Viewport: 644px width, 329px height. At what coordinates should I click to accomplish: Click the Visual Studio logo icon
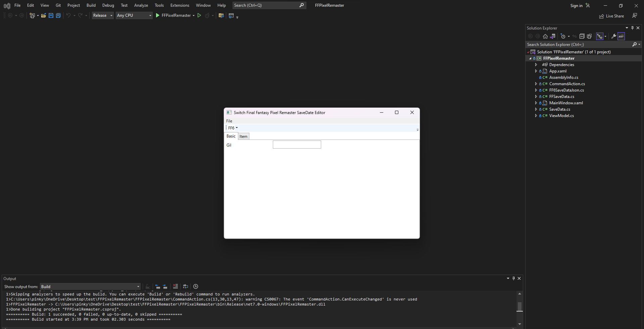pyautogui.click(x=7, y=6)
